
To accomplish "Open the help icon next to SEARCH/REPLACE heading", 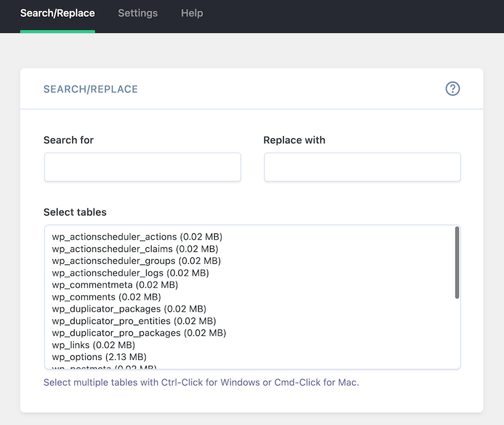I will (x=453, y=88).
